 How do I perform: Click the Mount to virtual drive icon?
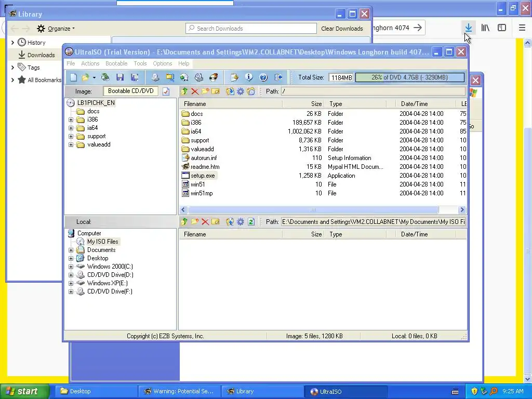(199, 77)
